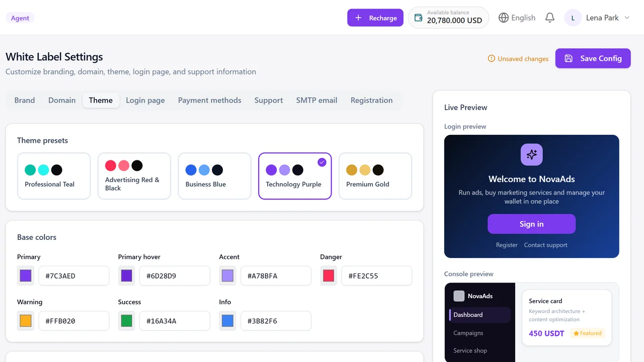
Task: Save the configuration with Save Config
Action: pos(593,58)
